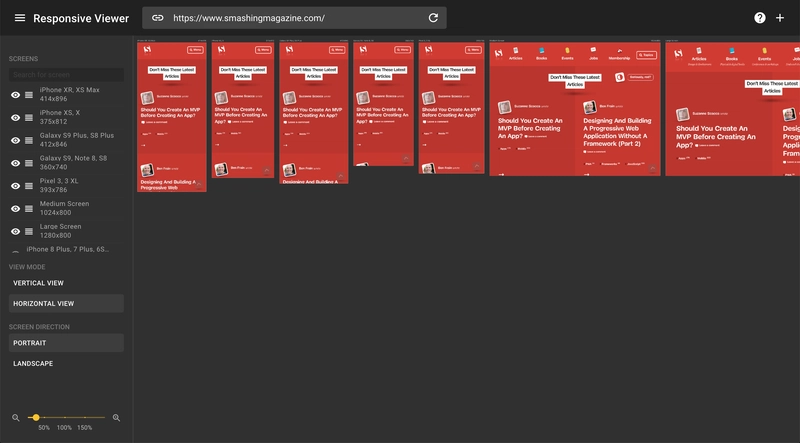
Task: Click the 'Responsive Viewer' title text
Action: coord(81,18)
